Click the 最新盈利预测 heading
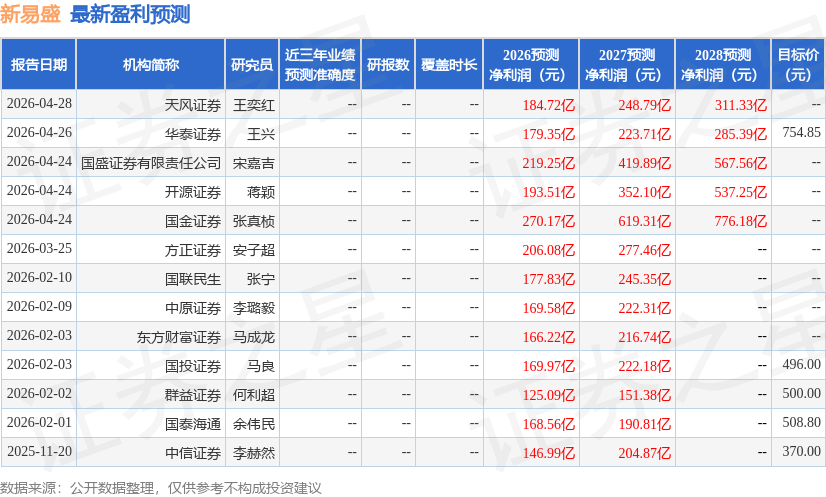Viewport: 826px width, 497px height. click(x=130, y=14)
